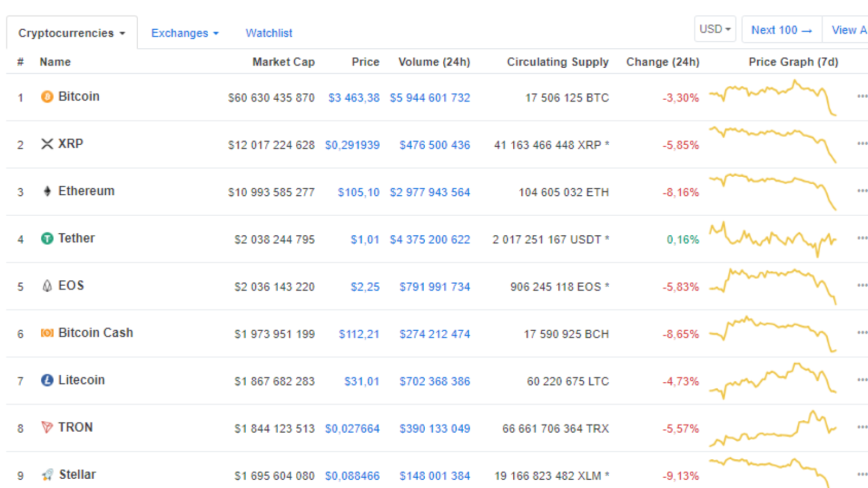Viewport: 868px width, 488px height.
Task: Click Litecoin volume $702 368 386
Action: tap(435, 381)
